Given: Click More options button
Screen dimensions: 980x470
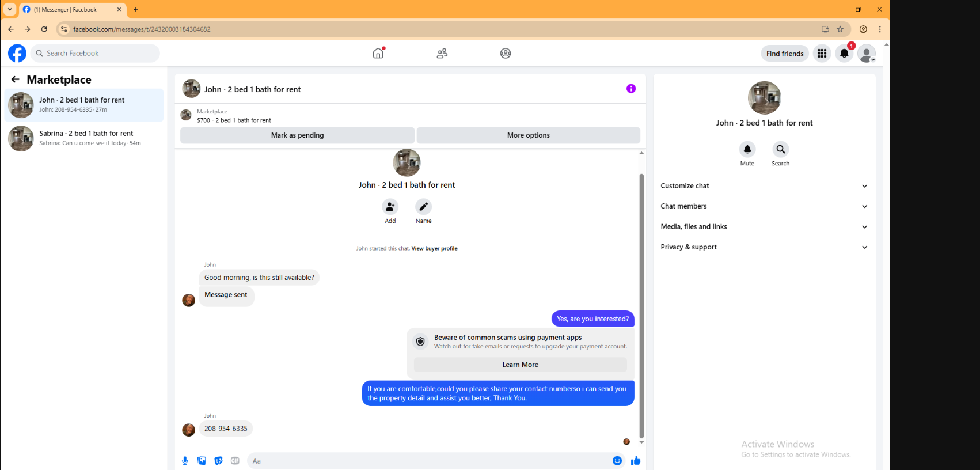Looking at the screenshot, I should click(x=529, y=135).
